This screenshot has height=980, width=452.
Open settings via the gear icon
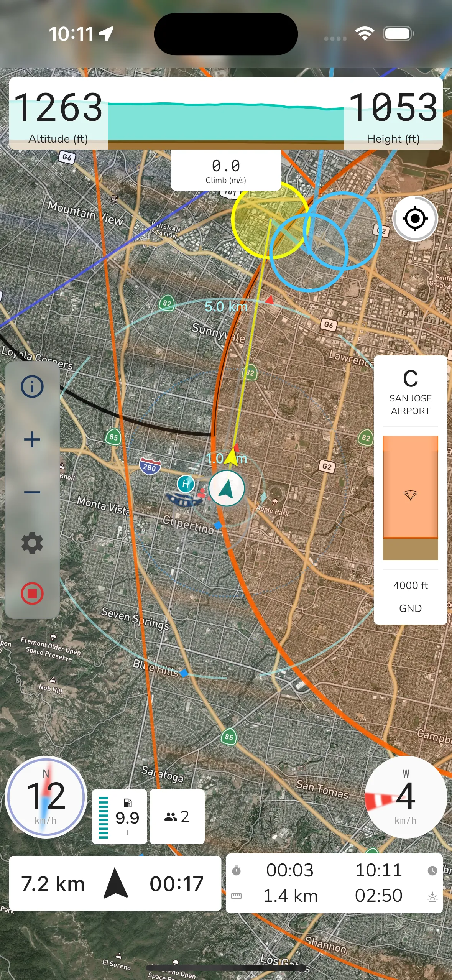pos(32,543)
